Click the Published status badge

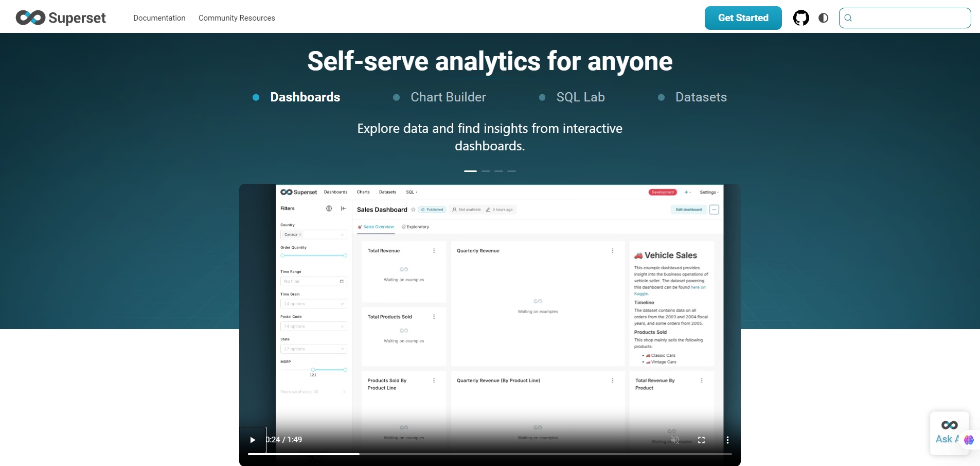[432, 210]
